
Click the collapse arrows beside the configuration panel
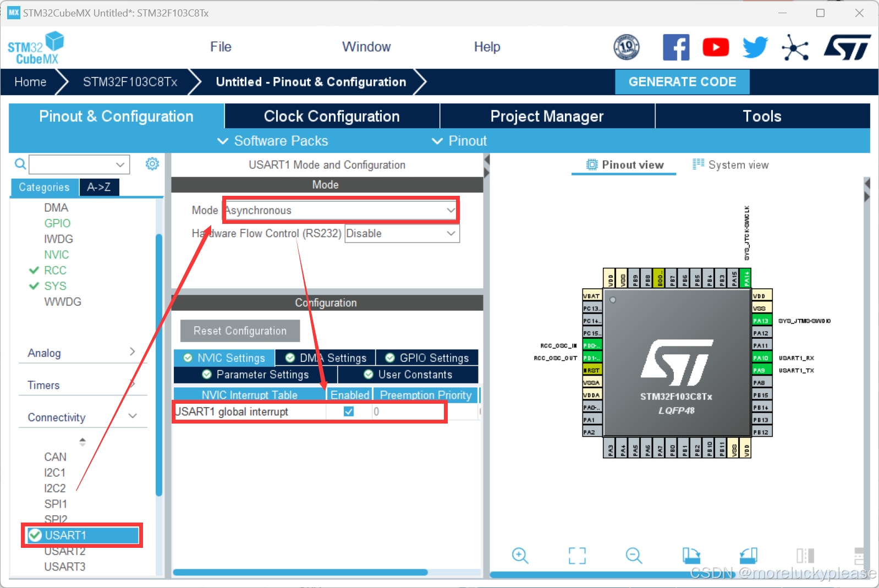(x=486, y=166)
